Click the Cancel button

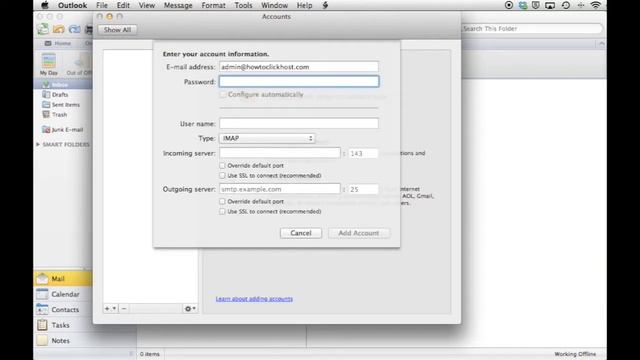[x=301, y=233]
